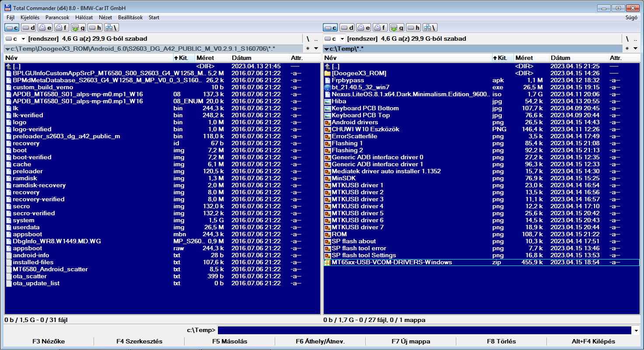Open the Hálózat menu

point(84,17)
